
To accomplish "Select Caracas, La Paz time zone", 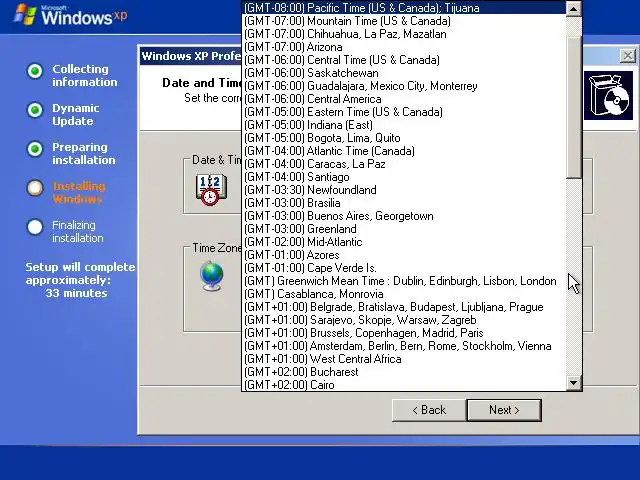I will coord(404,164).
